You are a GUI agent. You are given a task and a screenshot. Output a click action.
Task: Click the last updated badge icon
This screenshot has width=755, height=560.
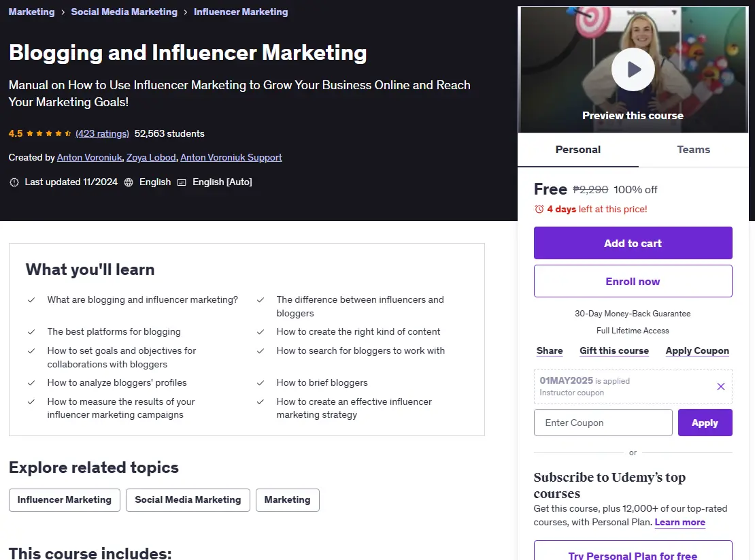click(x=14, y=182)
